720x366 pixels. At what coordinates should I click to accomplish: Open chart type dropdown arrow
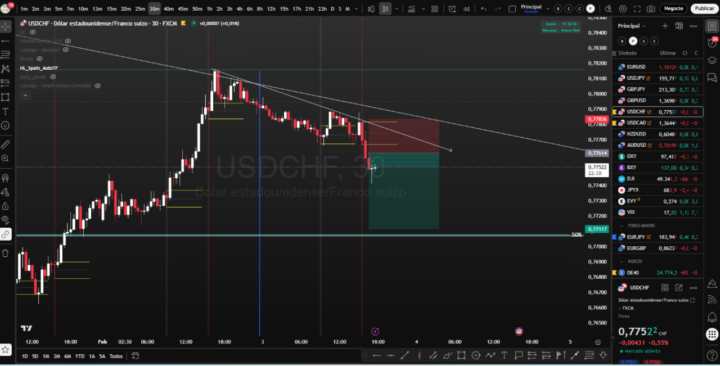click(397, 9)
